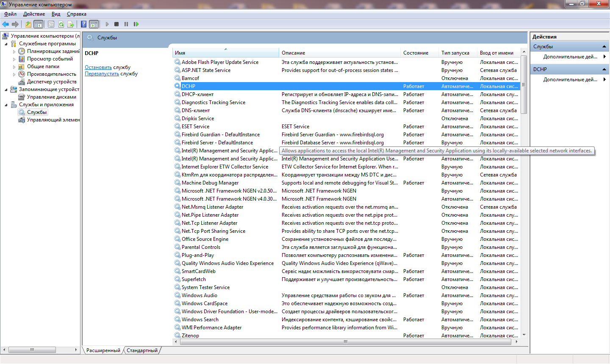This screenshot has height=364, width=610.
Task: Click the services list scroll-right arrow
Action: 516,342
